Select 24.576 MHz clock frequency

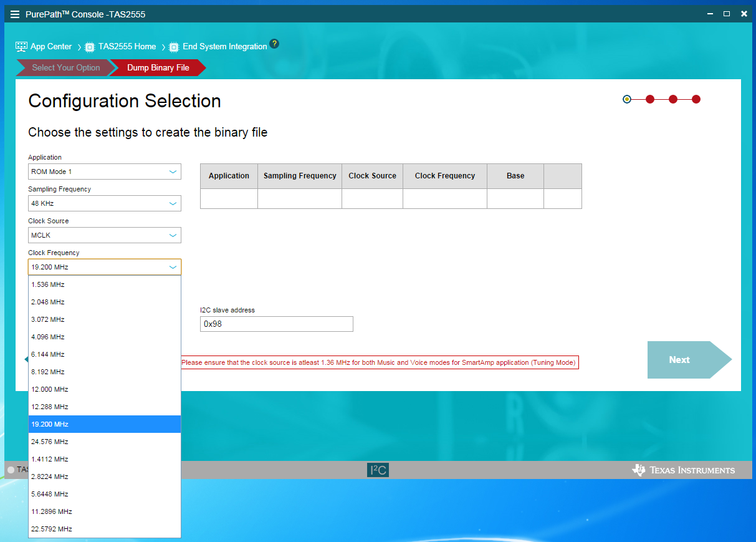[105, 442]
